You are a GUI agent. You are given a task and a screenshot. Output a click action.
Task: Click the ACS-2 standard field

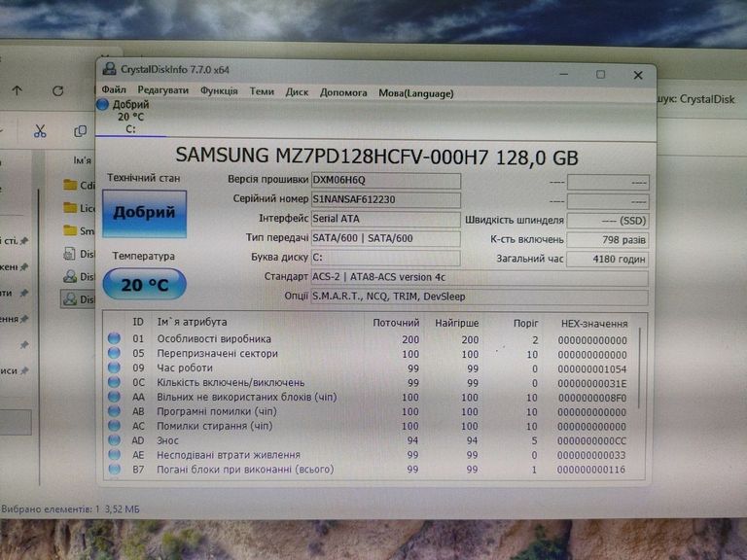pos(480,278)
